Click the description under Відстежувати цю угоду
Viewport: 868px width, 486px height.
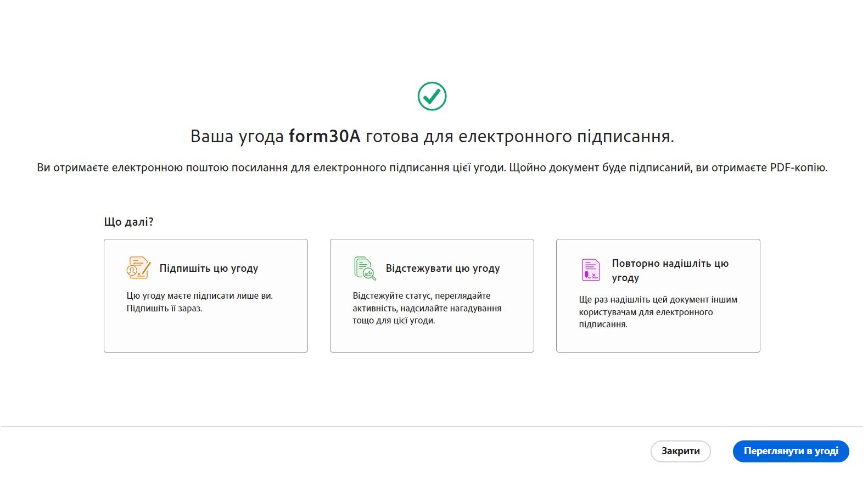427,308
